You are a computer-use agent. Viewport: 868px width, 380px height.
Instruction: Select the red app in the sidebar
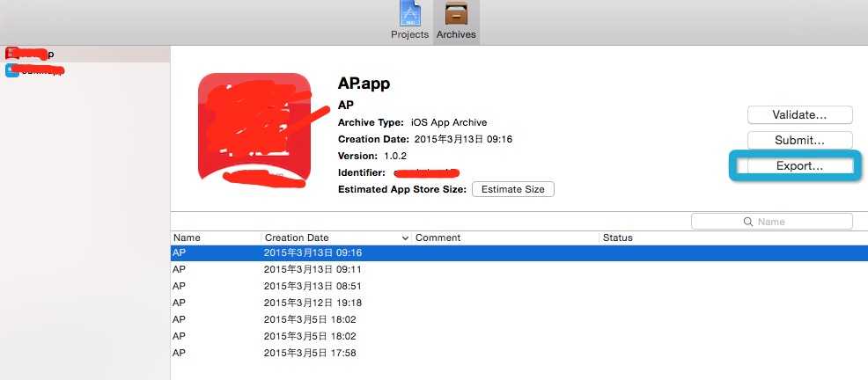(x=85, y=54)
